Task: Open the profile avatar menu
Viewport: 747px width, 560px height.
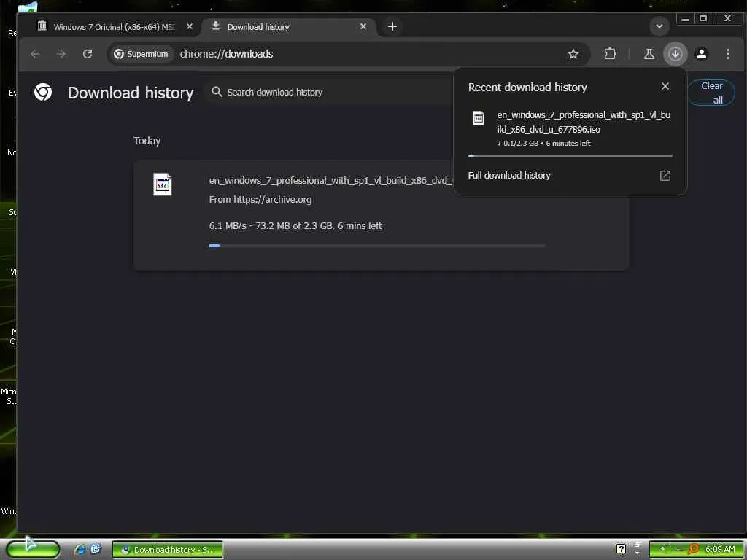Action: [702, 54]
